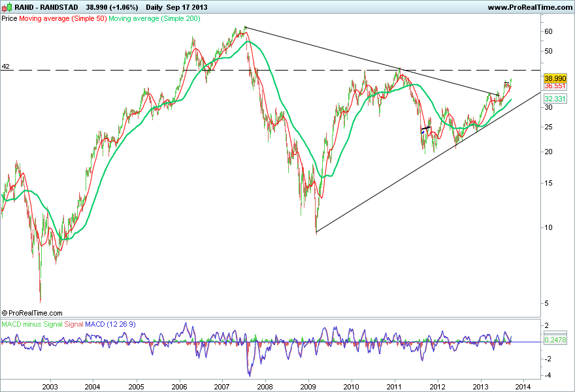Click the candlestick chart icon beside RAND

tap(7, 7)
